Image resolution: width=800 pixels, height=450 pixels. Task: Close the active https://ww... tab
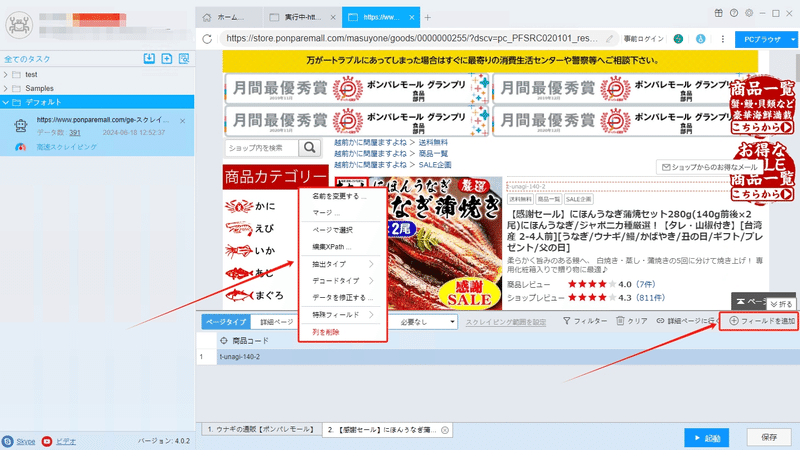coord(412,17)
